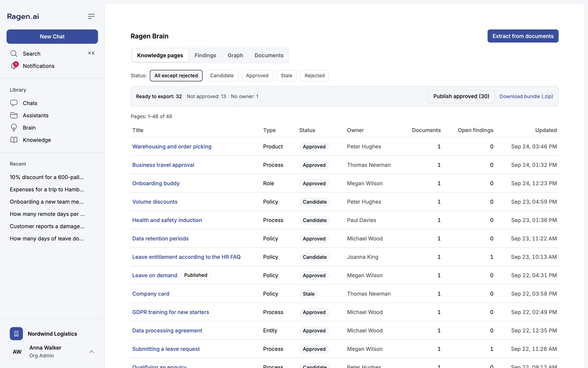
Task: Click the Brain lightbulb icon
Action: (14, 128)
